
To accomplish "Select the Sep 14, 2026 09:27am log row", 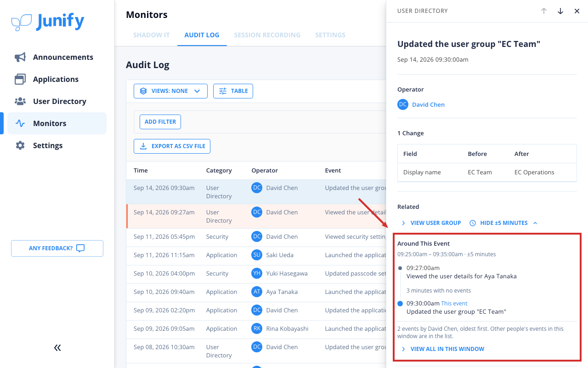I will (256, 216).
